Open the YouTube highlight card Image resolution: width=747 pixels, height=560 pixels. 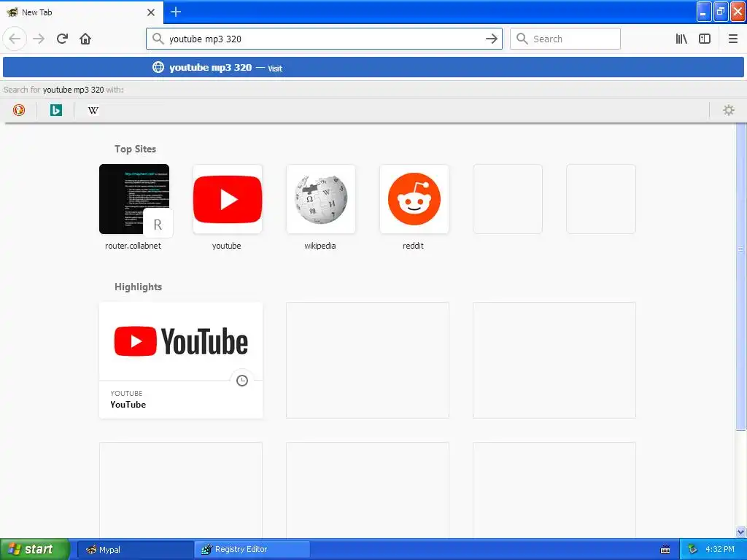click(x=181, y=360)
